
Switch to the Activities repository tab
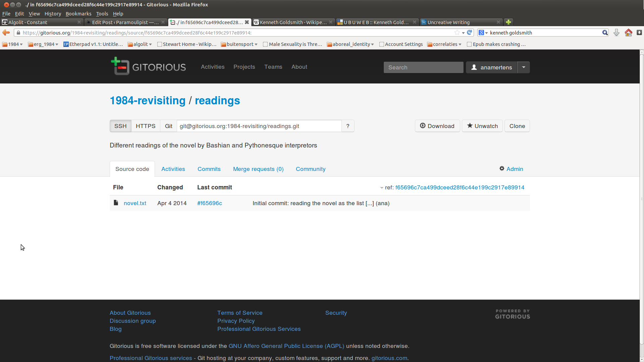[173, 169]
